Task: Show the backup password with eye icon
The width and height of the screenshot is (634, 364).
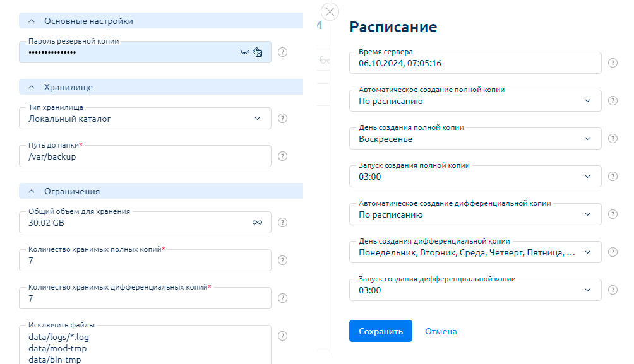Action: (244, 52)
